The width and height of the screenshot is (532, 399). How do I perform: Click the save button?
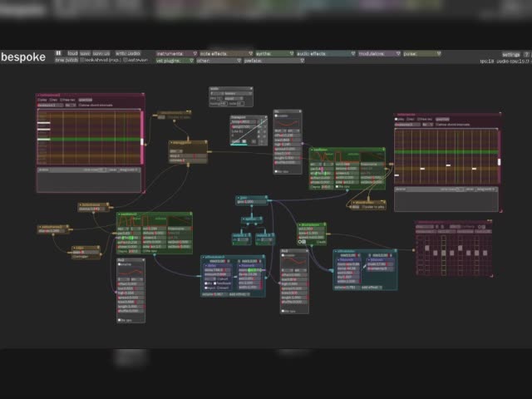pos(85,53)
